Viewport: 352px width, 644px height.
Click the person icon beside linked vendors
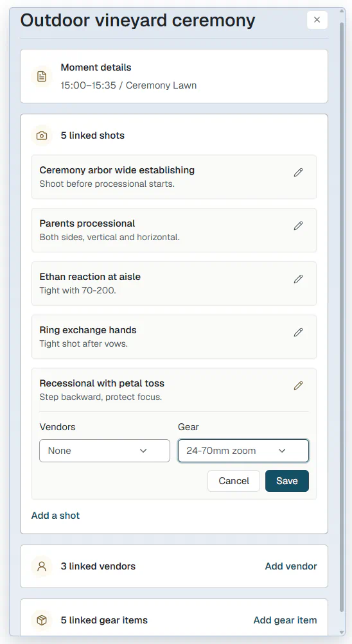(42, 566)
